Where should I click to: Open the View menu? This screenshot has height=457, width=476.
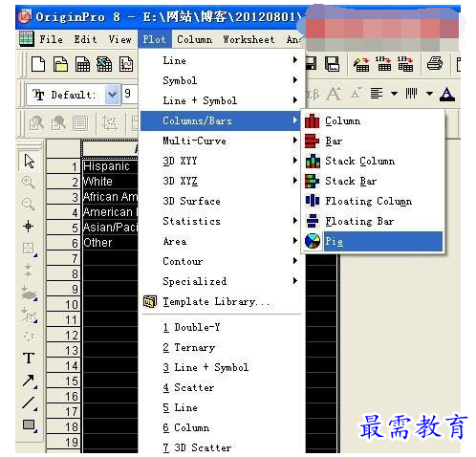(x=119, y=39)
